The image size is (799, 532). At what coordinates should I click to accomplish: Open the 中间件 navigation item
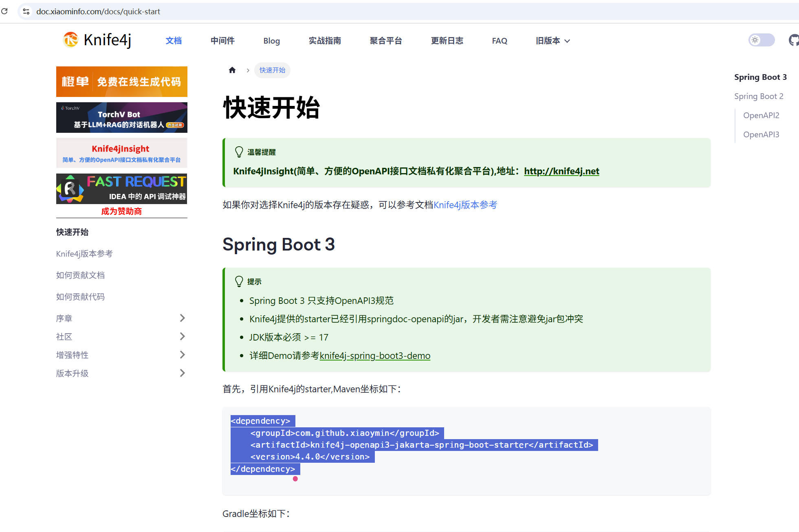click(x=222, y=41)
